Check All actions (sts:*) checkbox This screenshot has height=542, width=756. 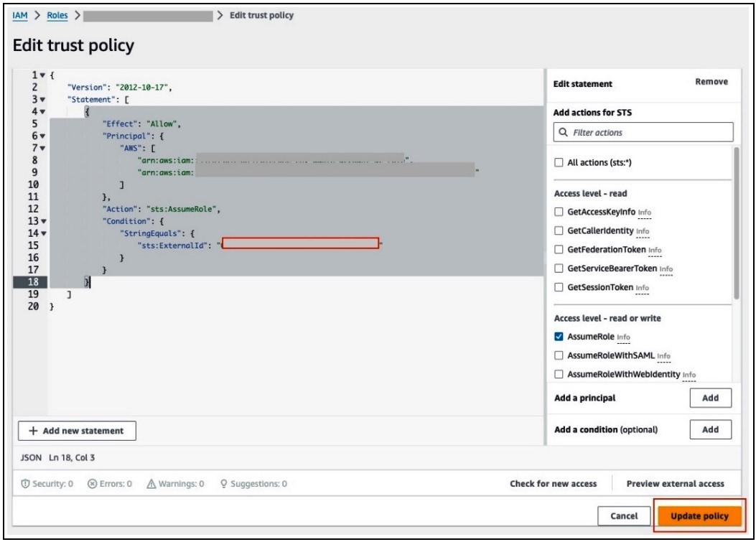(559, 162)
